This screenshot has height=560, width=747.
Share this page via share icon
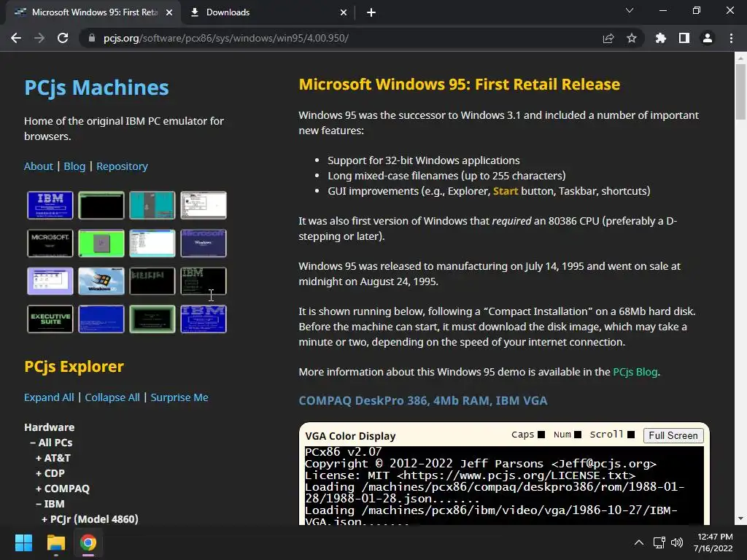(608, 38)
